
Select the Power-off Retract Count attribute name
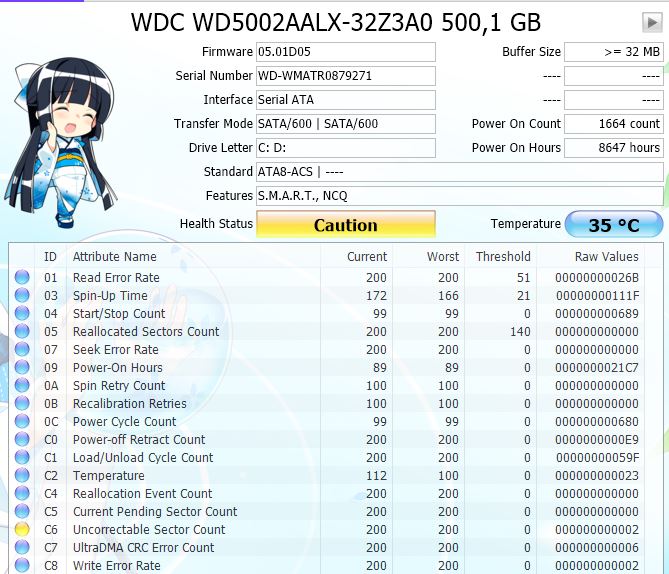coord(139,440)
